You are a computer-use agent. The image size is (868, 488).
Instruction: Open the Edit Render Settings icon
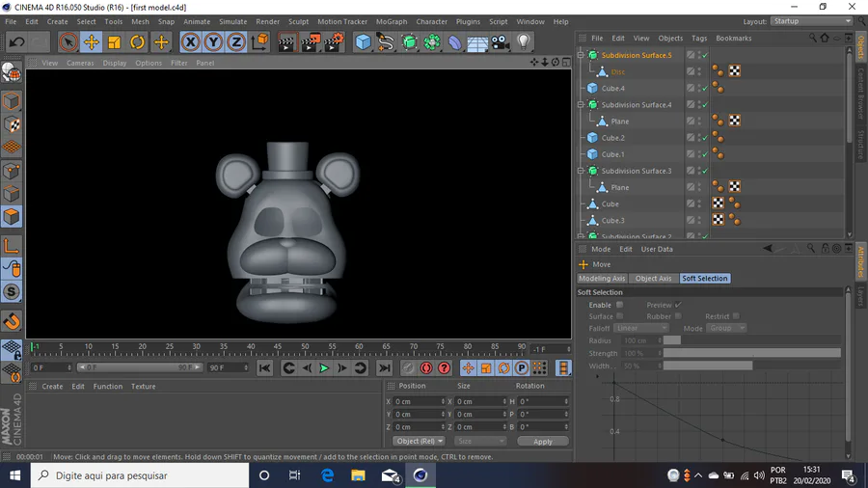point(334,41)
